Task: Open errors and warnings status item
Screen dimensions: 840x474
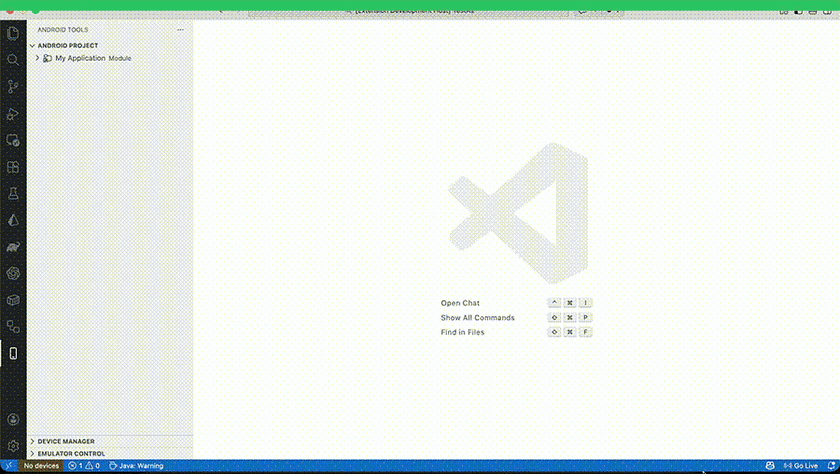Action: 84,466
